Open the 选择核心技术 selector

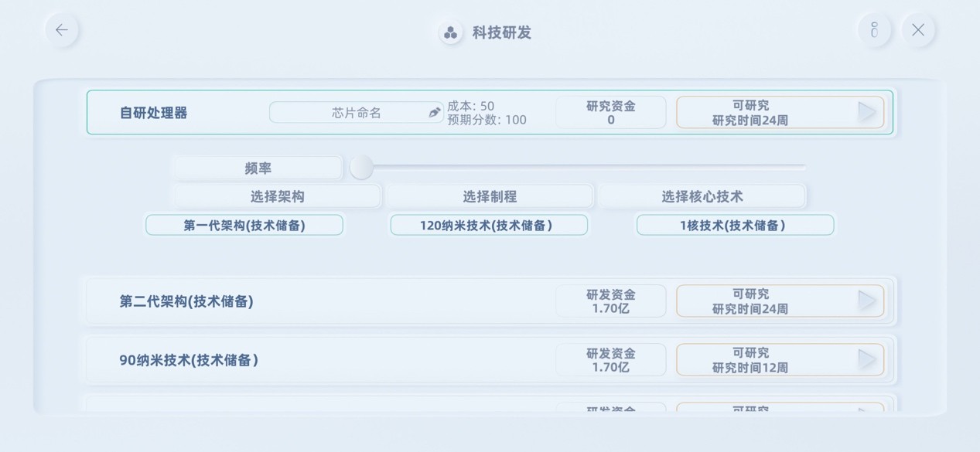point(702,196)
